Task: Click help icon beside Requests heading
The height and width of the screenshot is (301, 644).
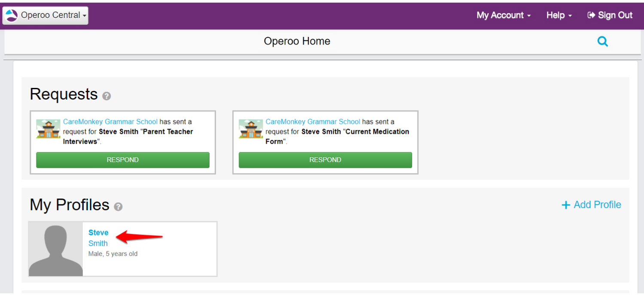Action: (x=107, y=96)
